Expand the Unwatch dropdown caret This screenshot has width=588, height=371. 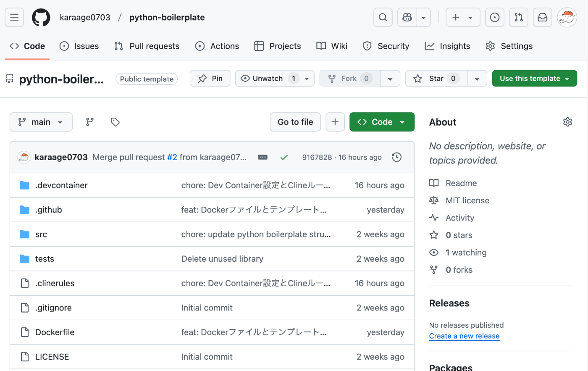[x=307, y=79]
